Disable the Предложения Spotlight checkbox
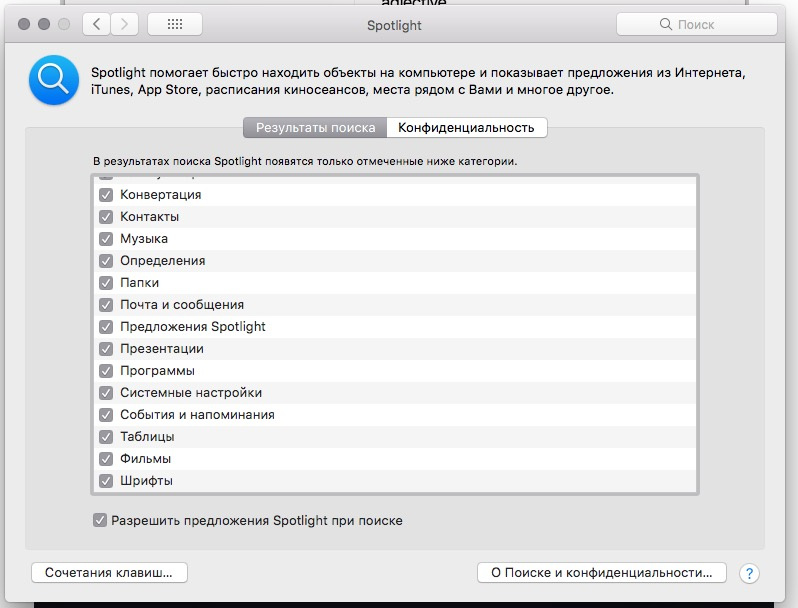Image resolution: width=798 pixels, height=608 pixels. (x=106, y=327)
